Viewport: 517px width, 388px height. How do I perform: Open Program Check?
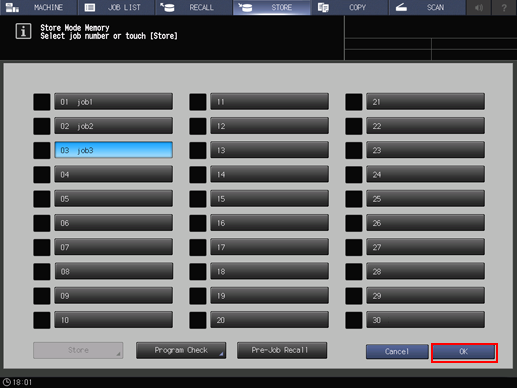181,350
